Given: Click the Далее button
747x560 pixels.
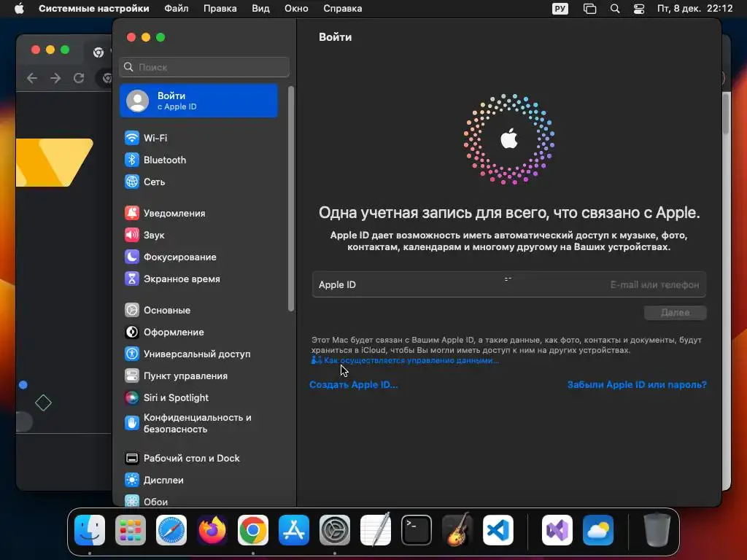Looking at the screenshot, I should click(675, 313).
